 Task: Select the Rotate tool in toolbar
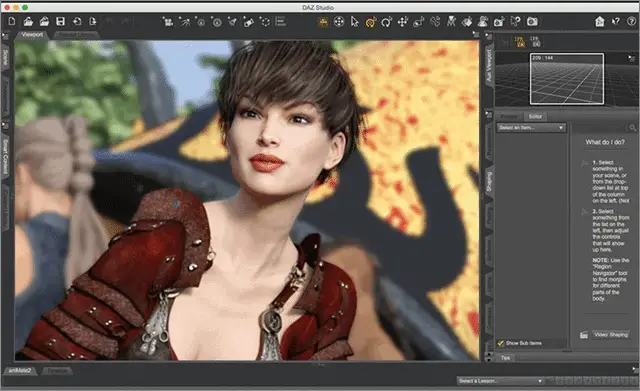tap(387, 22)
